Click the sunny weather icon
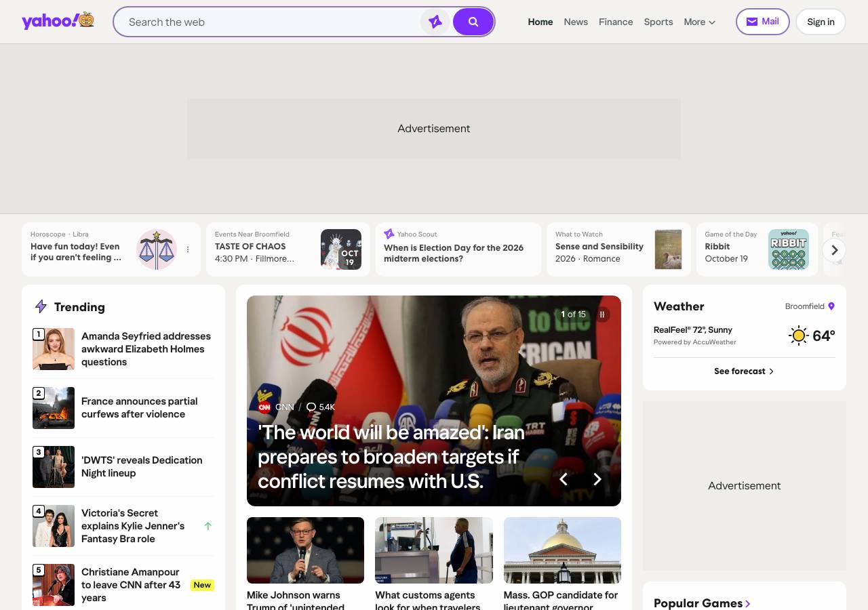 point(799,335)
